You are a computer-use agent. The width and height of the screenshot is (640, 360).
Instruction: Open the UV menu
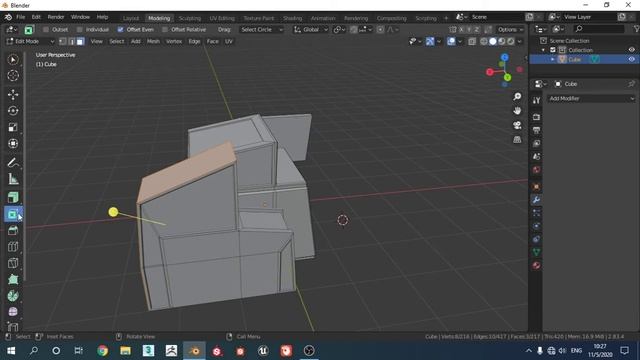[229, 41]
